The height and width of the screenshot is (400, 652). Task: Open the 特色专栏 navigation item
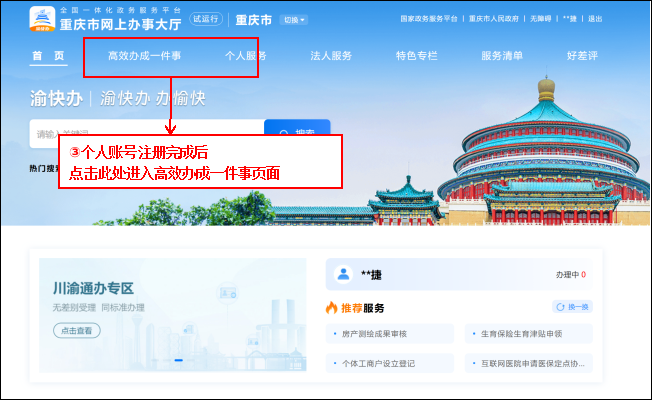pos(416,56)
